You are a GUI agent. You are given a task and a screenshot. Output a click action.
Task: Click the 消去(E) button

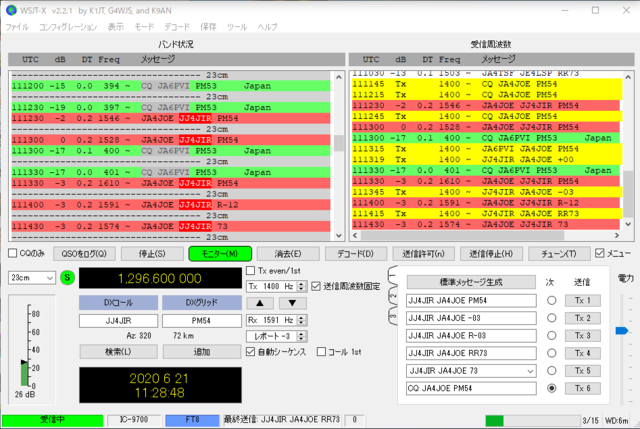click(288, 254)
